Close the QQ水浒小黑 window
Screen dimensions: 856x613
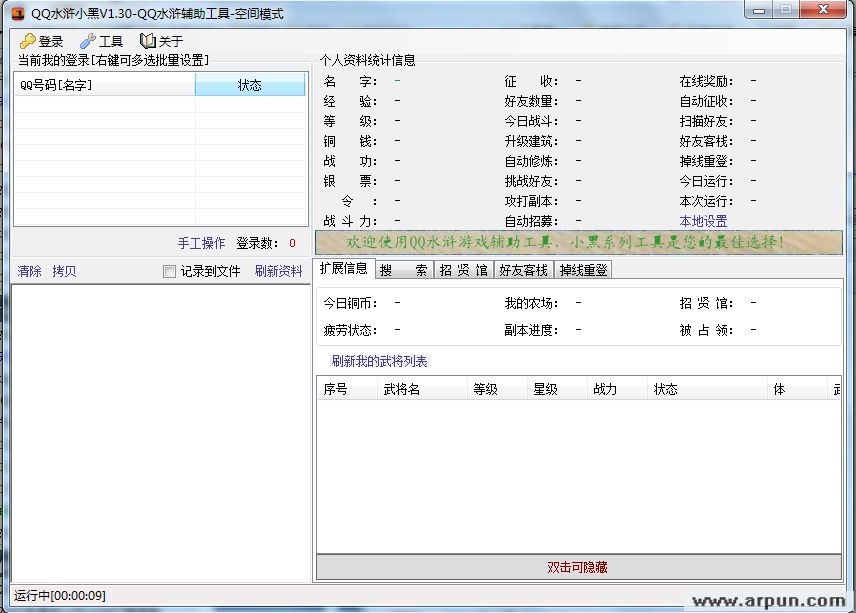(824, 10)
